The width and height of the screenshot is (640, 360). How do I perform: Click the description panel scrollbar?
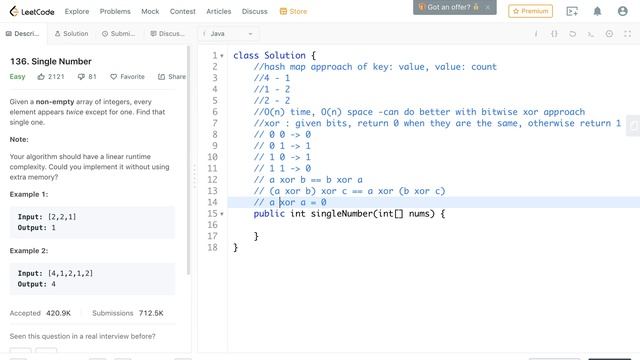(x=189, y=160)
